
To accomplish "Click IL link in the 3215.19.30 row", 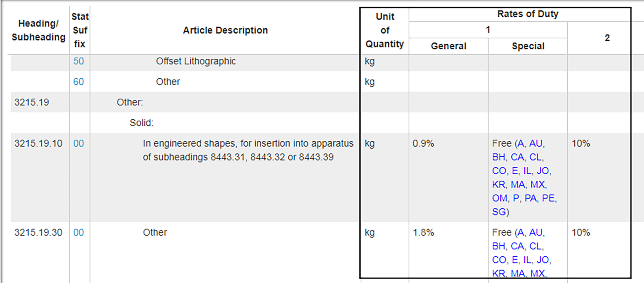I will pyautogui.click(x=527, y=260).
